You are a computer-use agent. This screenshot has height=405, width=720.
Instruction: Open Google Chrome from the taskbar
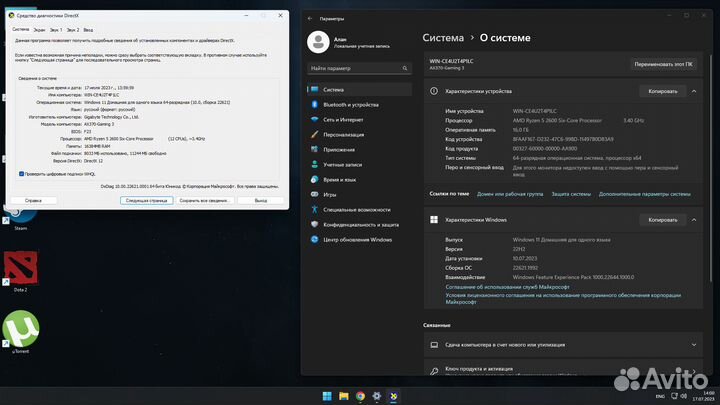coord(360,396)
